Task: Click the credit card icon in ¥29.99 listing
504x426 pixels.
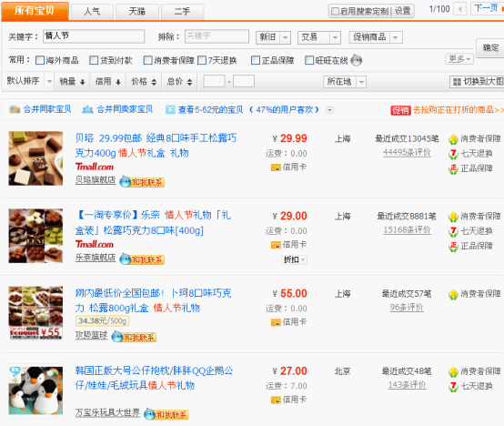Action: coord(276,167)
